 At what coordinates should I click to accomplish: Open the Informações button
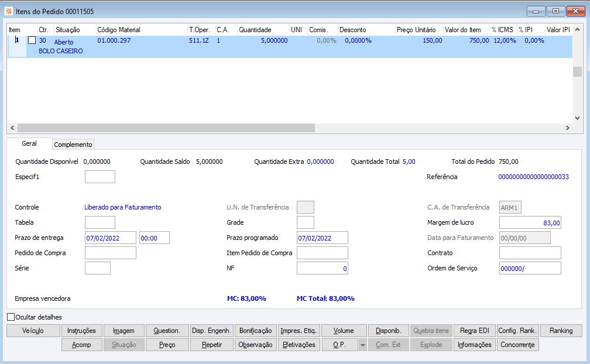(x=475, y=345)
